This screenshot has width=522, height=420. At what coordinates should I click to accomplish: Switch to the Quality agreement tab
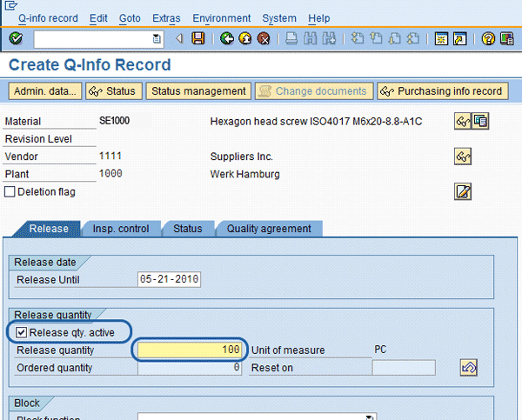[269, 229]
